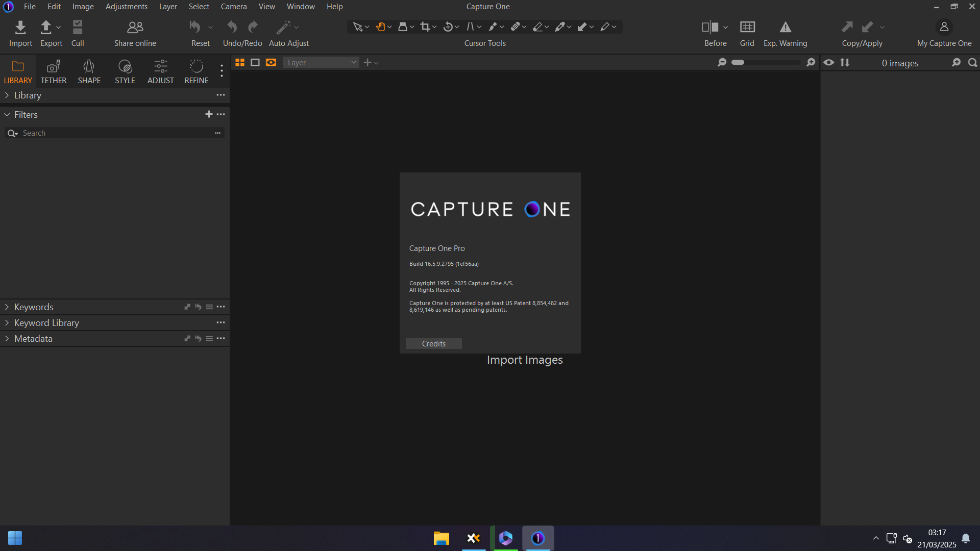Open My Capture One account icon
Screen dimensions: 980x551
944,27
